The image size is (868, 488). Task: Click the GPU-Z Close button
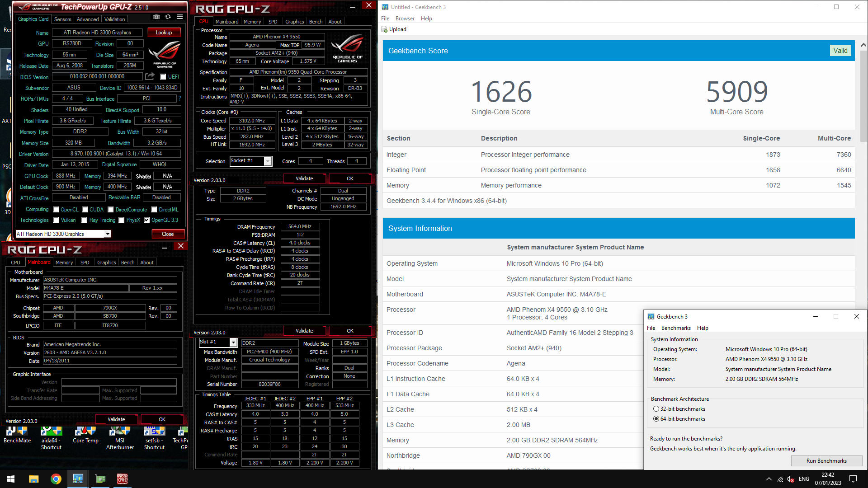168,234
